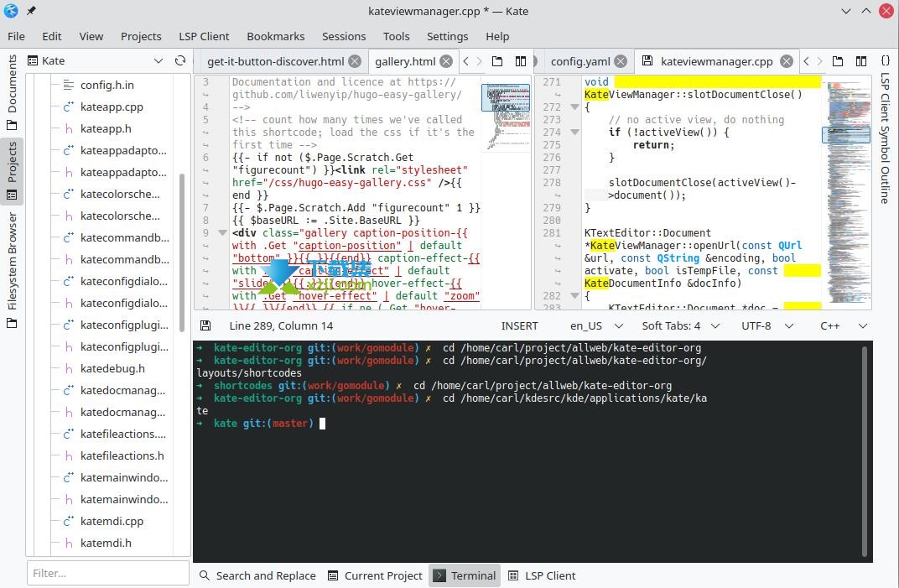This screenshot has width=899, height=588.
Task: Switch to the config.yaml tab
Action: coord(581,61)
